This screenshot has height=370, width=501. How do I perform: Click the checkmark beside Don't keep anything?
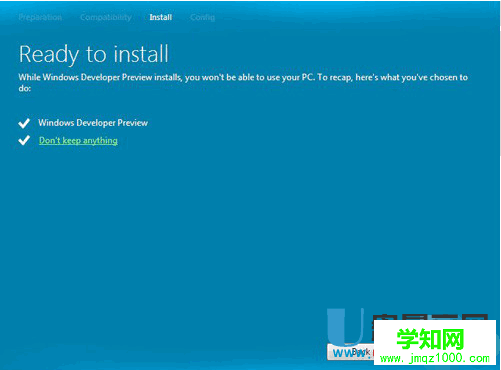point(24,140)
